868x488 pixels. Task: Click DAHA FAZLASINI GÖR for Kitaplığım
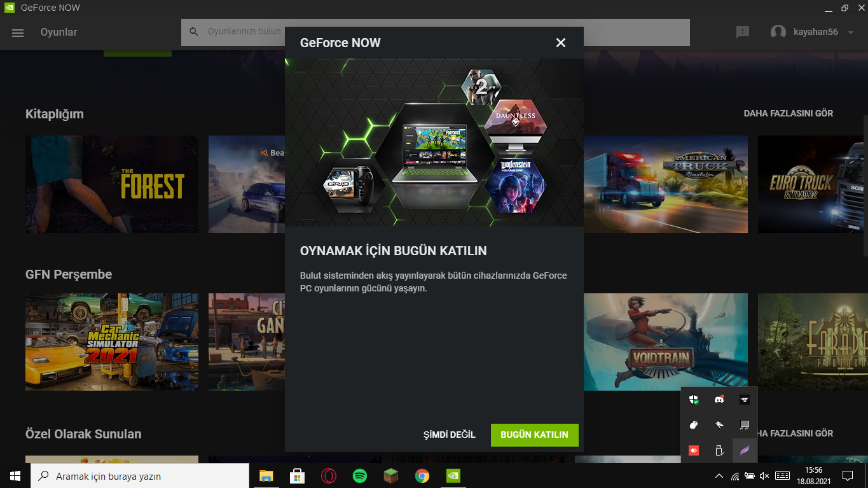(x=789, y=113)
